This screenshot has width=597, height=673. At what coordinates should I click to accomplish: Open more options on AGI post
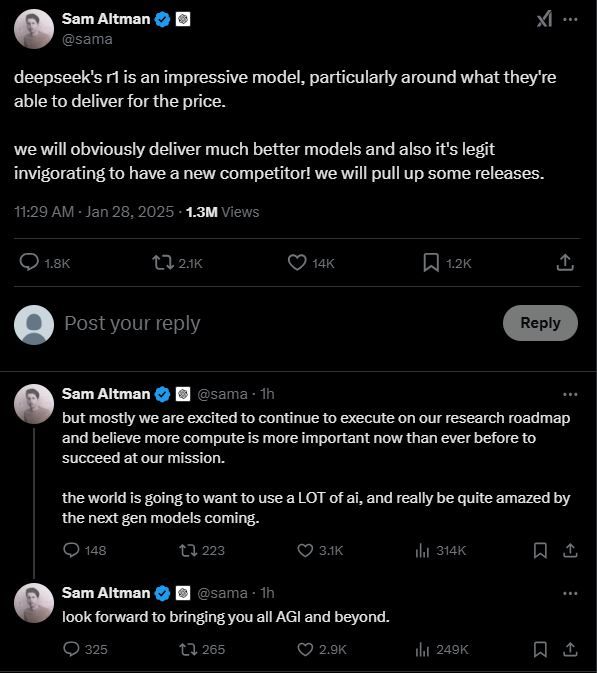click(570, 593)
